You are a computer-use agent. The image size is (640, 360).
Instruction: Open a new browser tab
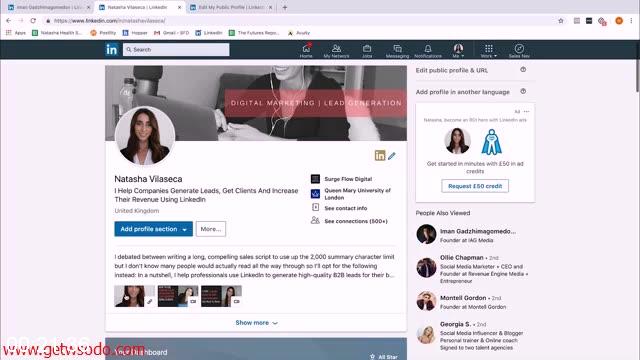285,7
